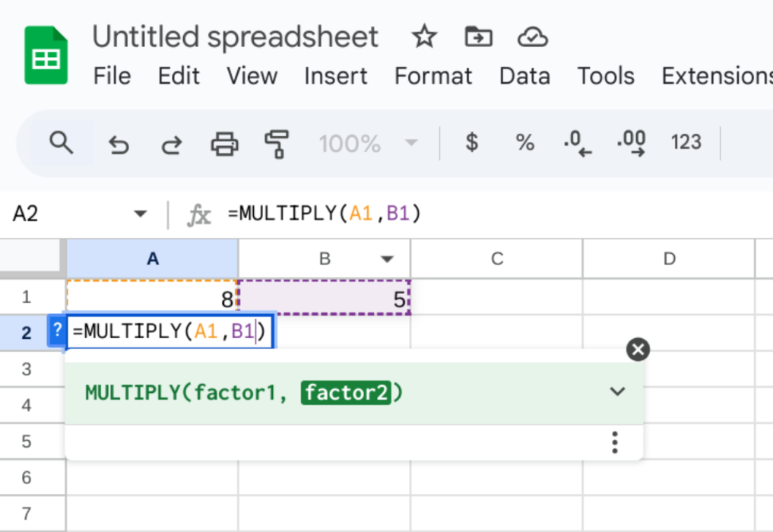Open the Name box dropdown arrow
The width and height of the screenshot is (773, 532).
(x=141, y=214)
